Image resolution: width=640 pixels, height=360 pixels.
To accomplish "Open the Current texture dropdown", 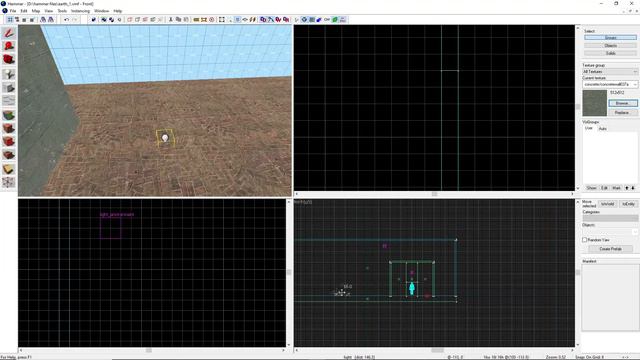I will pos(610,84).
